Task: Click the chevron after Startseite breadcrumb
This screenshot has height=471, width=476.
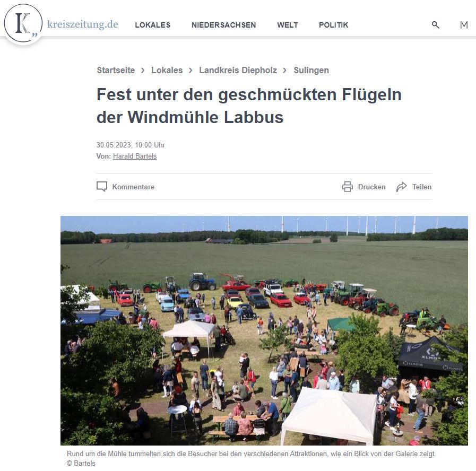Action: (x=143, y=71)
